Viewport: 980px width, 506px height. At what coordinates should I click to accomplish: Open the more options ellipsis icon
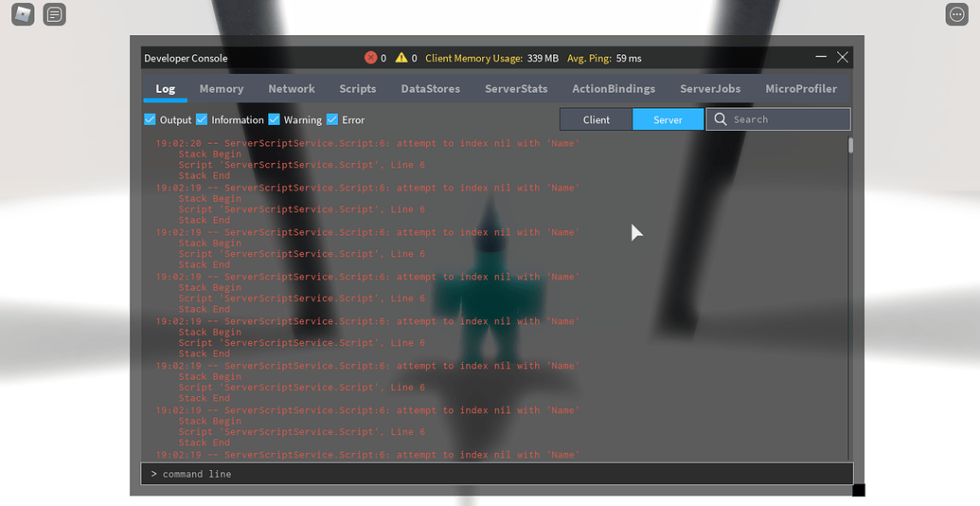point(957,14)
